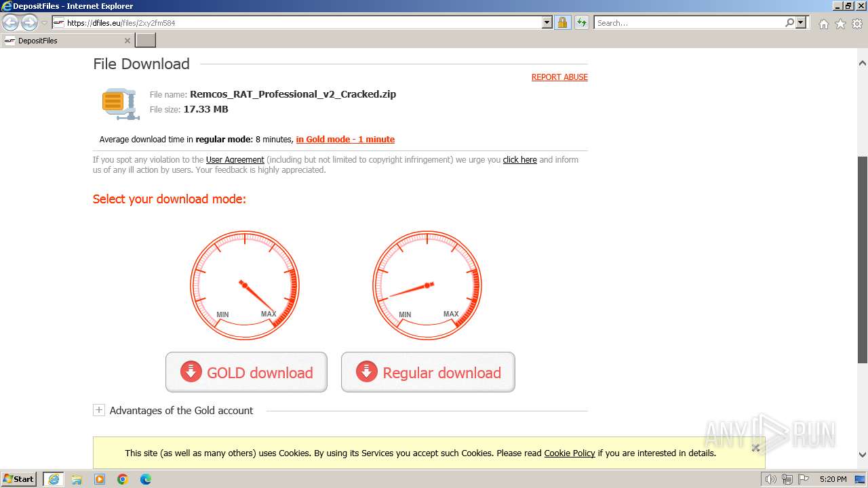The width and height of the screenshot is (868, 488).
Task: Launch Windows Media Player from taskbar
Action: [100, 479]
